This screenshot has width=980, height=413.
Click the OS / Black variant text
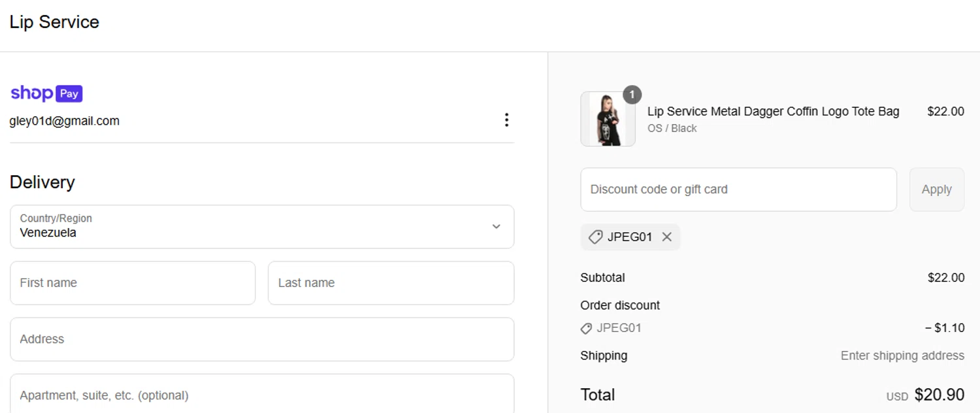click(x=672, y=129)
